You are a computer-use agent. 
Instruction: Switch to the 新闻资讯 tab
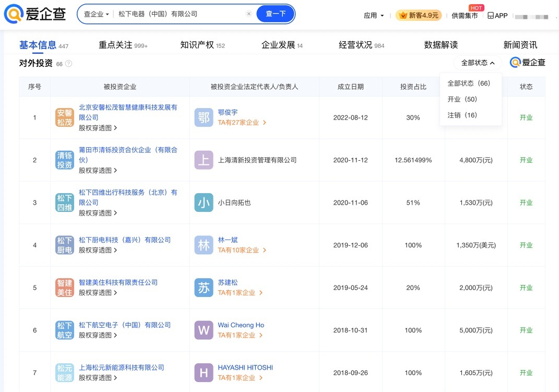pos(520,45)
